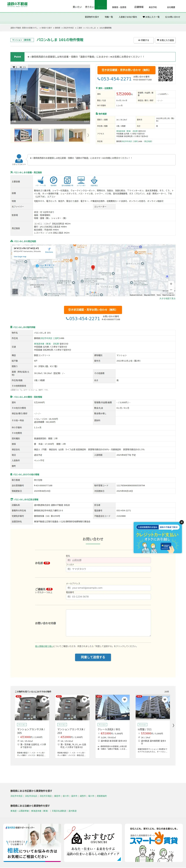Screen dimensions: 186x868
Task: Zoom in on the map
Action: pos(171,284)
